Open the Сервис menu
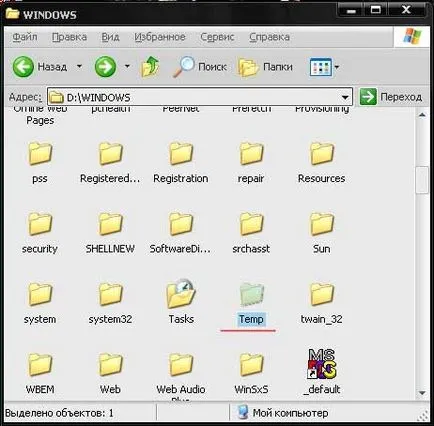Viewport: 434px width, 426px height. (217, 37)
